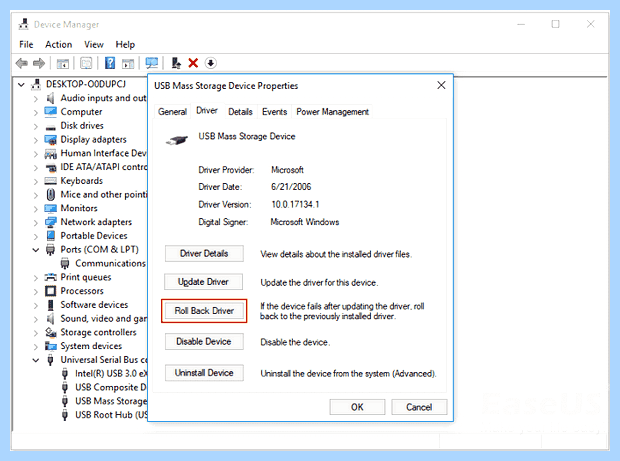Viewport: 620px width, 461px height.
Task: Click the Back arrow toolbar icon
Action: [21, 63]
